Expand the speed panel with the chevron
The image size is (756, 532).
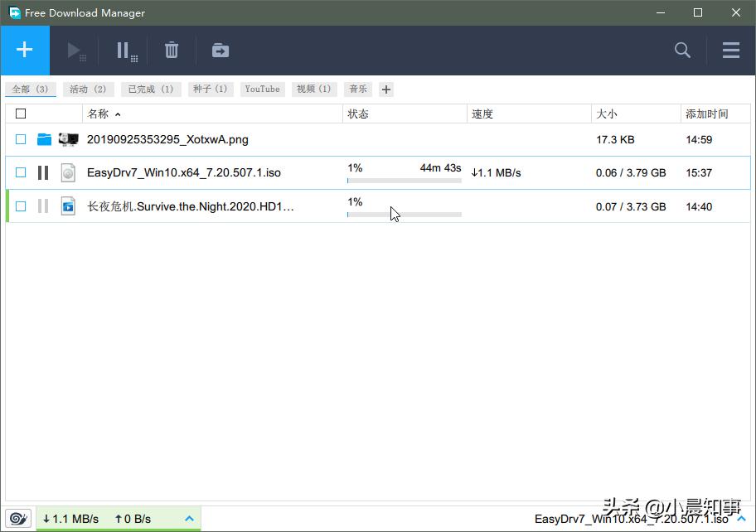click(190, 519)
